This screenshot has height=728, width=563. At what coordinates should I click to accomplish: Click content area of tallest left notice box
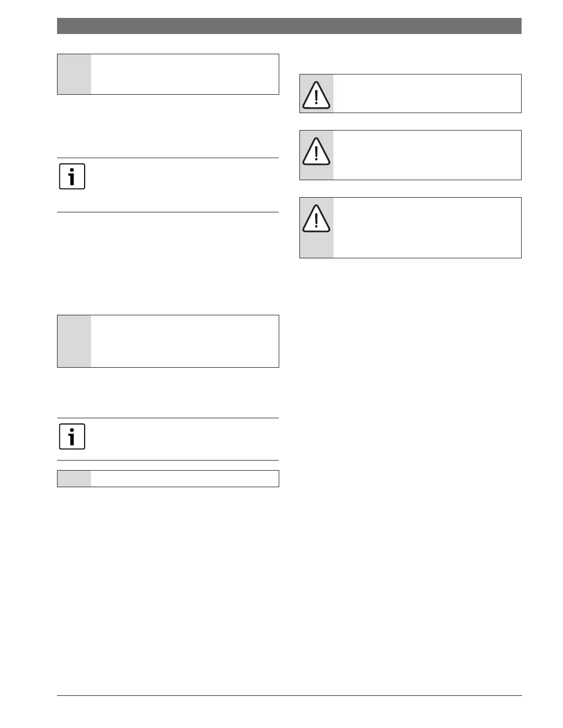click(185, 341)
